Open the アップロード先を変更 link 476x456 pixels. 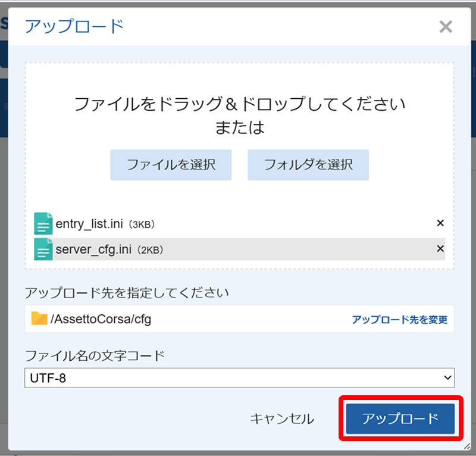click(x=399, y=320)
